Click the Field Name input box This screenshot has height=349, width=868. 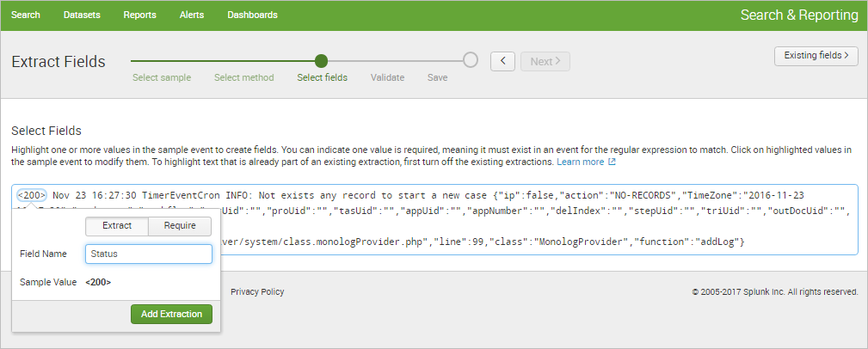(149, 254)
